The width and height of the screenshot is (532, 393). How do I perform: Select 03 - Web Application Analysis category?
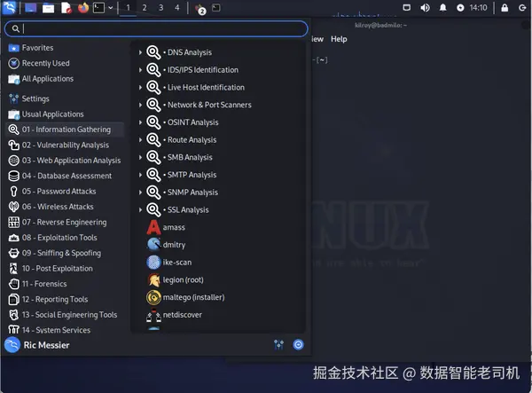coord(65,161)
